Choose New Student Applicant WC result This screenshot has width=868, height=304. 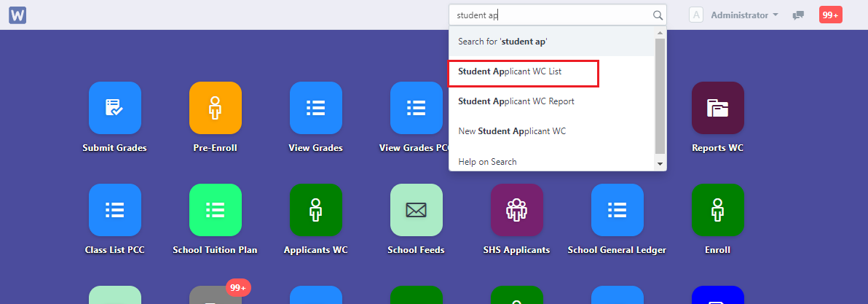click(552, 131)
